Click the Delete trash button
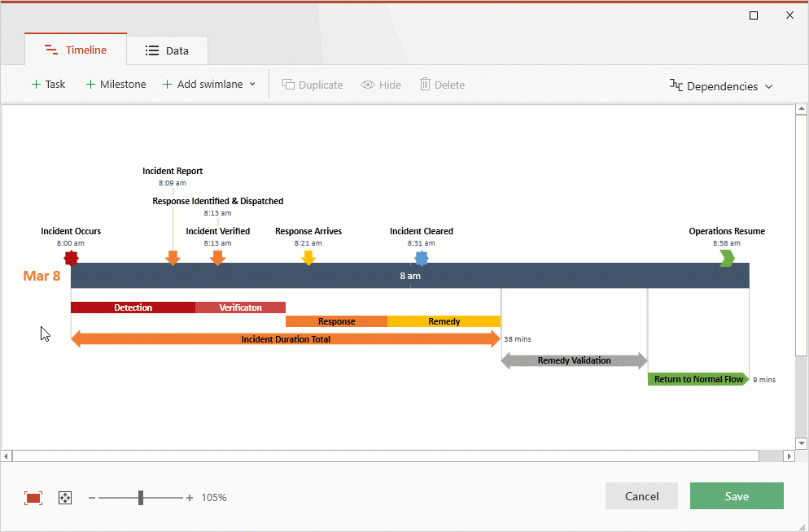The image size is (809, 532). 442,85
